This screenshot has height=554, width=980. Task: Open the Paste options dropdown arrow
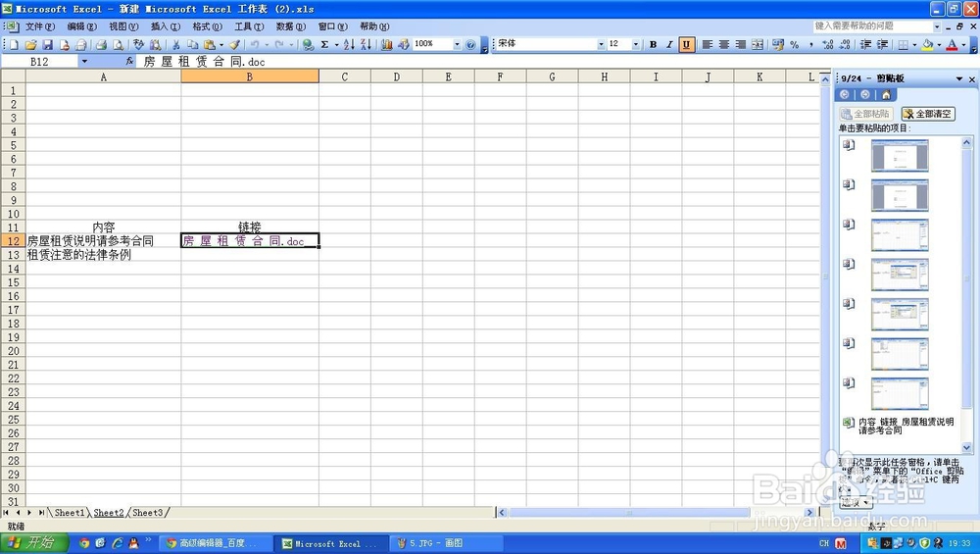click(221, 44)
